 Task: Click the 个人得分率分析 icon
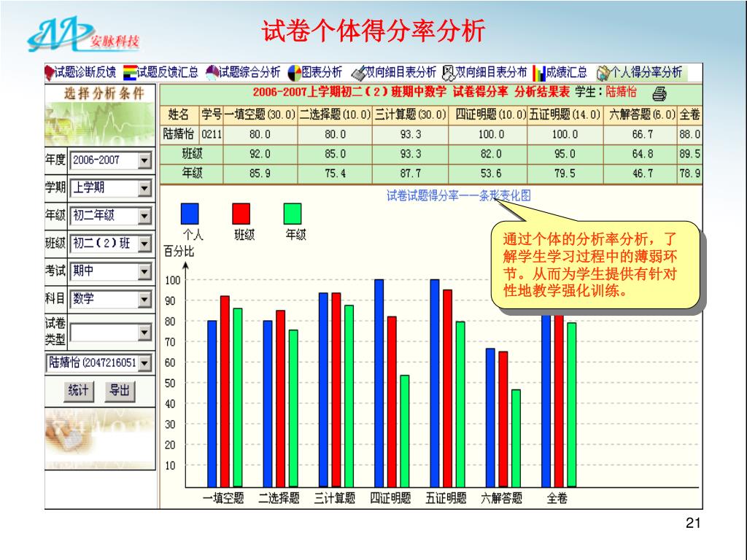(603, 72)
